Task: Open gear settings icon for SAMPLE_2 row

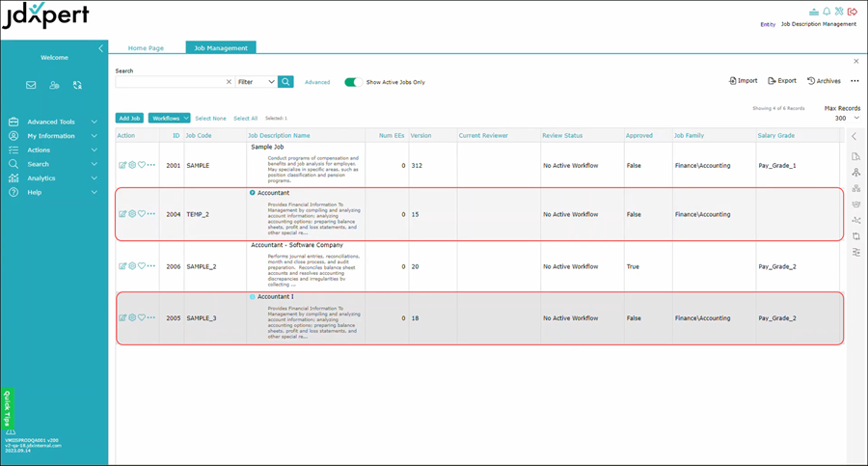Action: click(132, 266)
